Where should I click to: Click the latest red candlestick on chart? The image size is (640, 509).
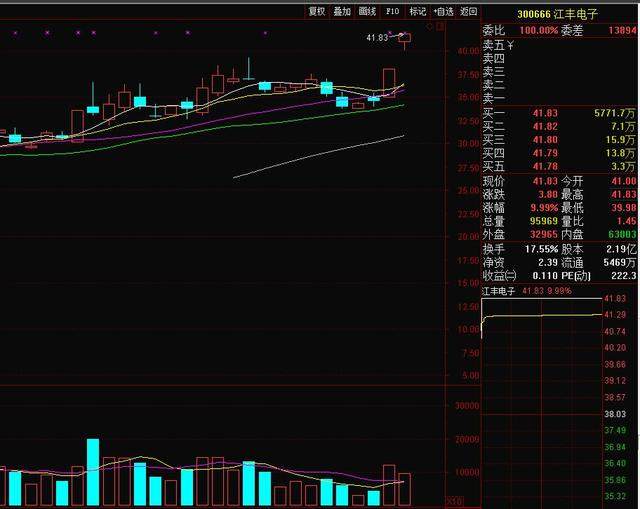pyautogui.click(x=405, y=40)
